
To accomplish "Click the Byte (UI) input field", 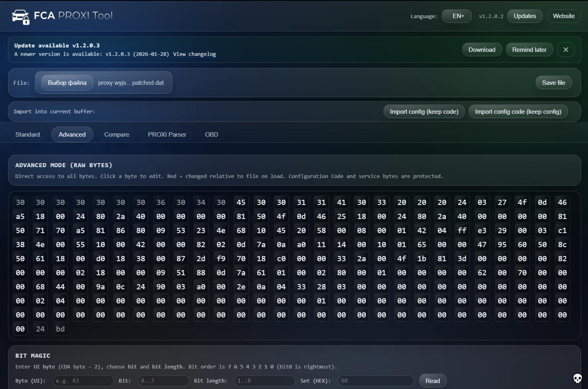I will [83, 381].
